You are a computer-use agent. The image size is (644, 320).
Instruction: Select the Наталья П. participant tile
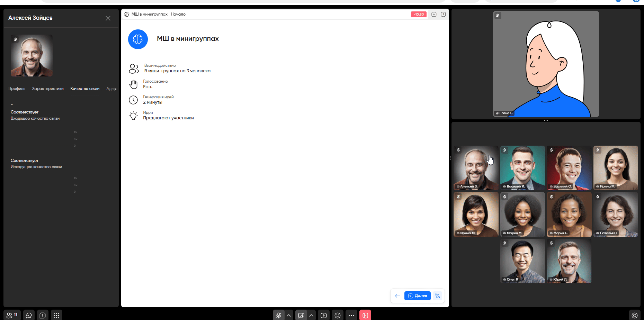click(x=616, y=214)
